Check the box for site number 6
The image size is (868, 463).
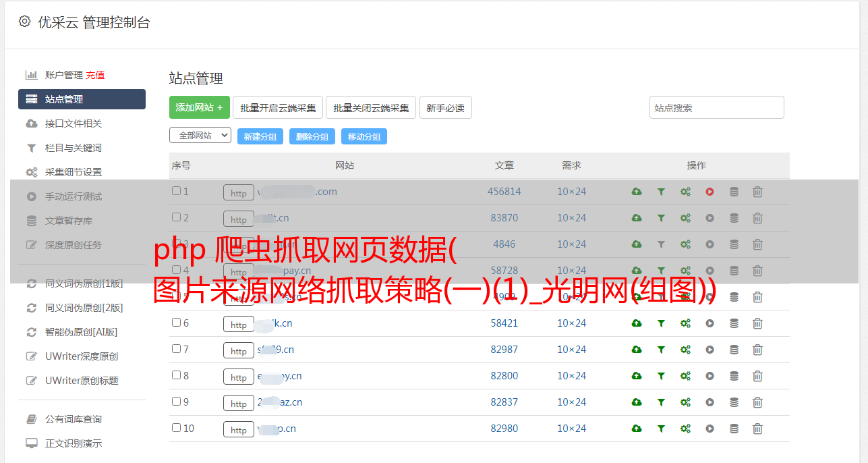176,323
